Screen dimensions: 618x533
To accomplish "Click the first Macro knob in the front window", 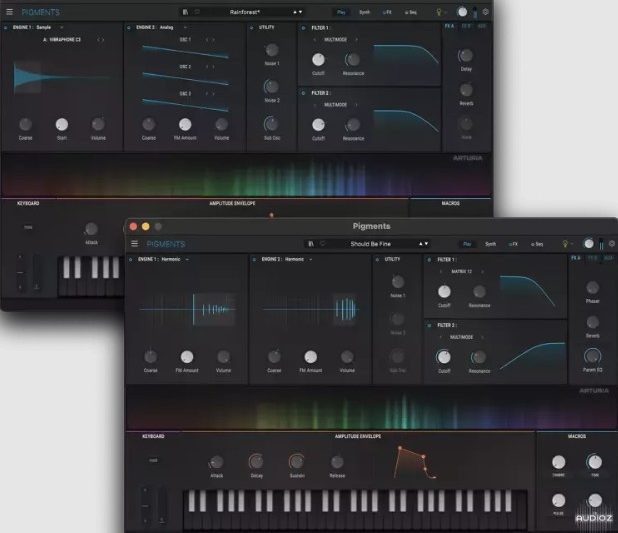I will [x=558, y=462].
